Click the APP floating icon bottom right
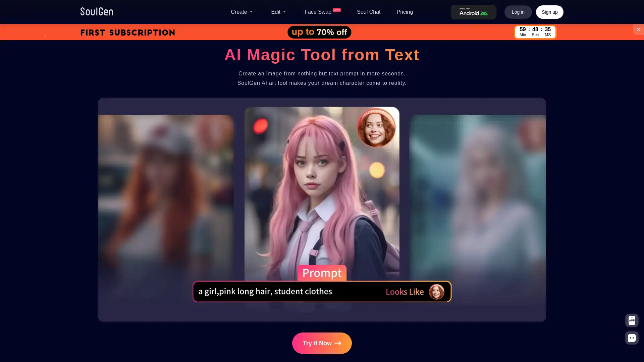The width and height of the screenshot is (644, 362). (632, 320)
